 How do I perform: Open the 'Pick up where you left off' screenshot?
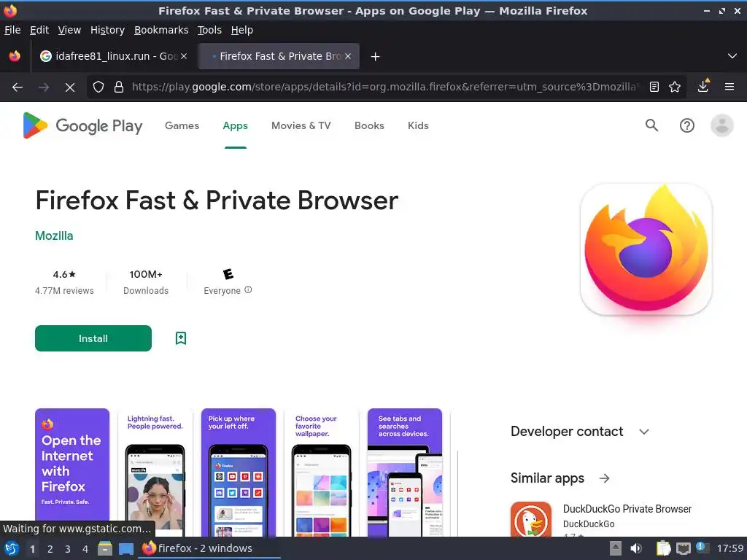[239, 472]
